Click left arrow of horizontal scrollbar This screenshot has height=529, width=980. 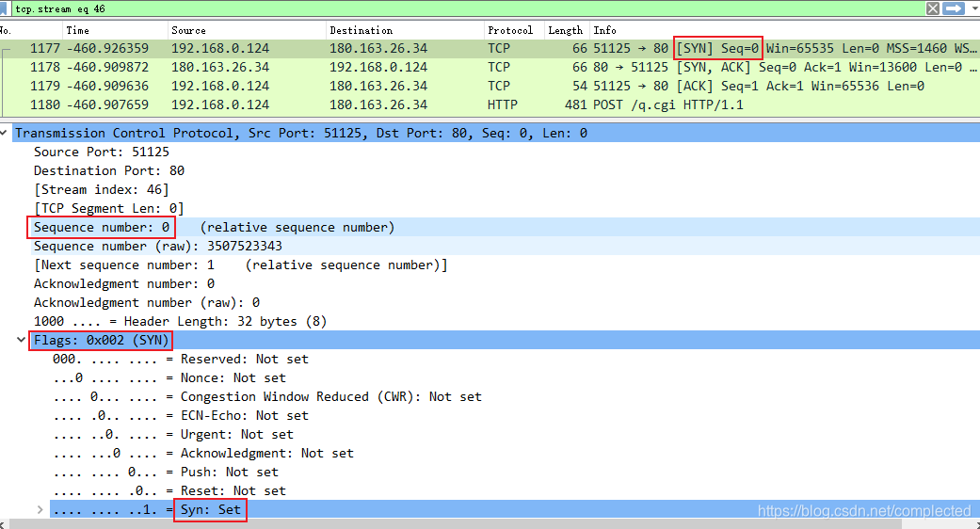coord(4,524)
